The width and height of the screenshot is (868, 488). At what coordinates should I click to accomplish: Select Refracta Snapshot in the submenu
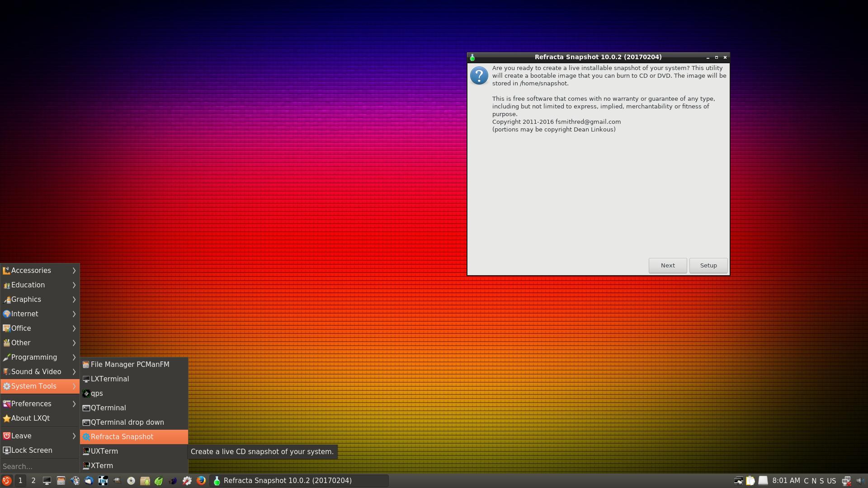click(134, 437)
